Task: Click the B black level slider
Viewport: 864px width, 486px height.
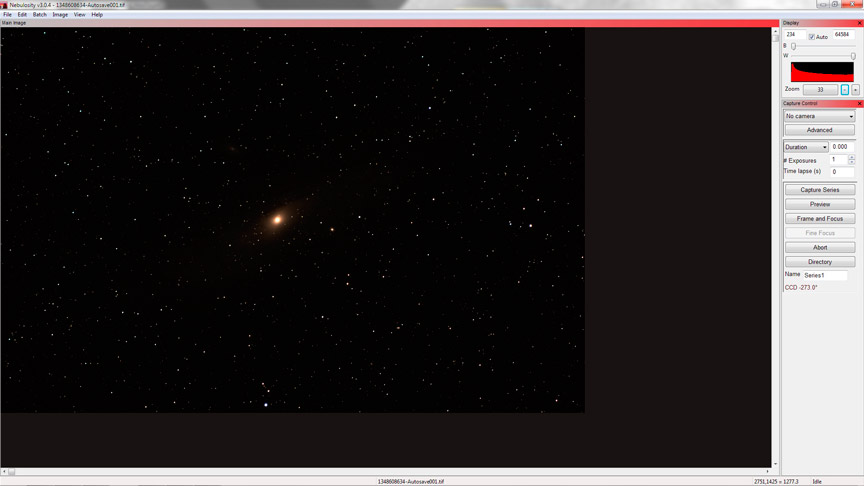Action: point(794,46)
